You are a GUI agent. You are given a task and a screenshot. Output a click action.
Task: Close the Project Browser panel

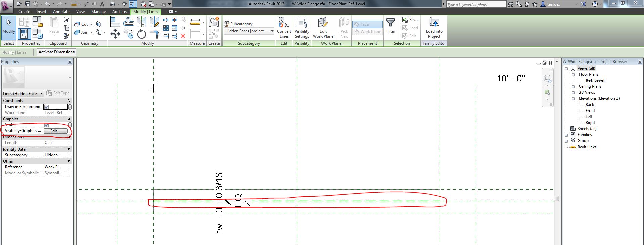point(640,62)
